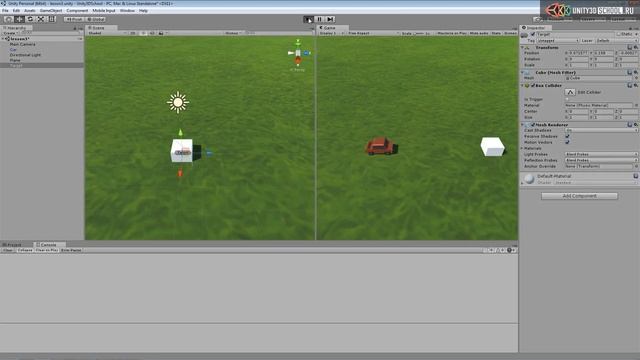Toggle scene audio speaker icon
640x360 pixels.
152,33
